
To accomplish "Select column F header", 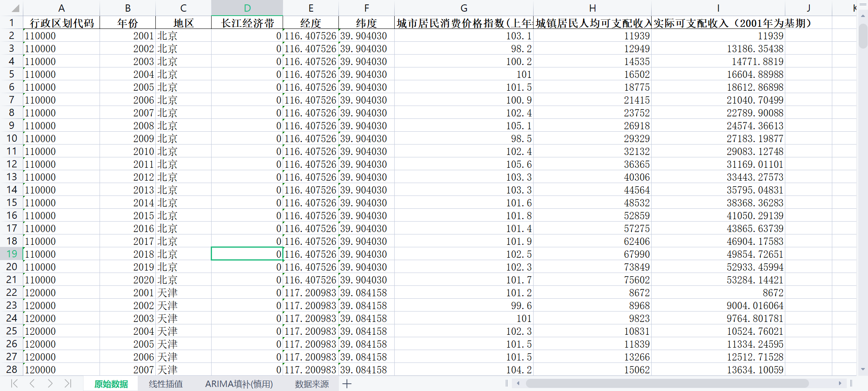I will click(x=367, y=8).
